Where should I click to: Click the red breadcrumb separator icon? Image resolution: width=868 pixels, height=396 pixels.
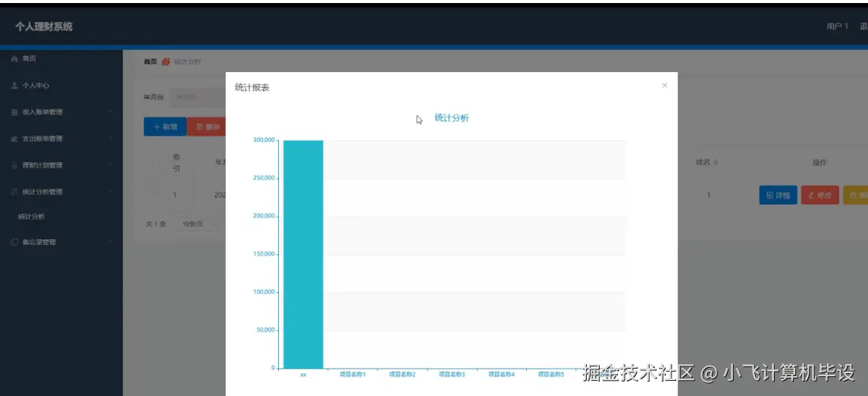click(165, 62)
